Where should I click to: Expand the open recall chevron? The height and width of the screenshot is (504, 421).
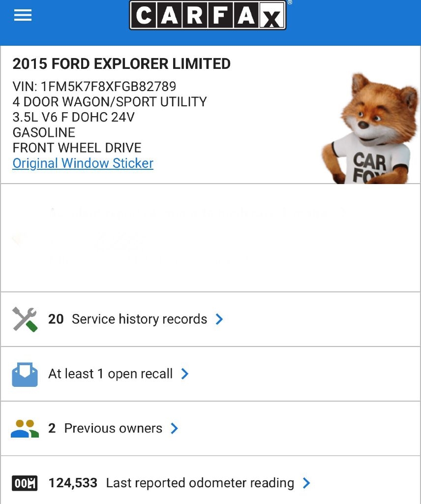point(185,374)
